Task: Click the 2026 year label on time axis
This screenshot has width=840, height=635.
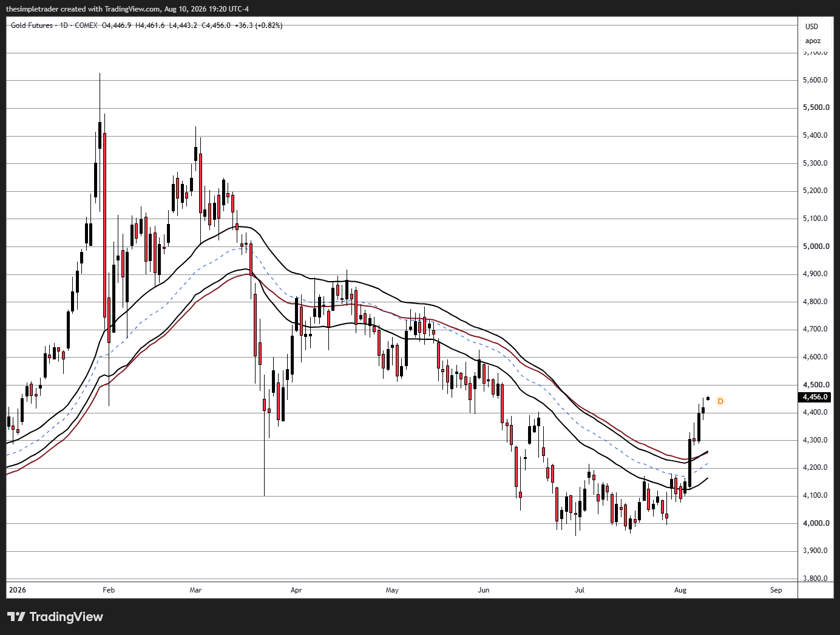Action: [x=18, y=590]
